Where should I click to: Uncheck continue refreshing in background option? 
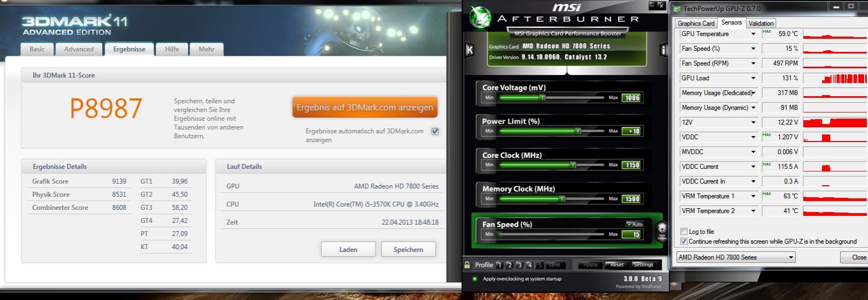(x=684, y=242)
